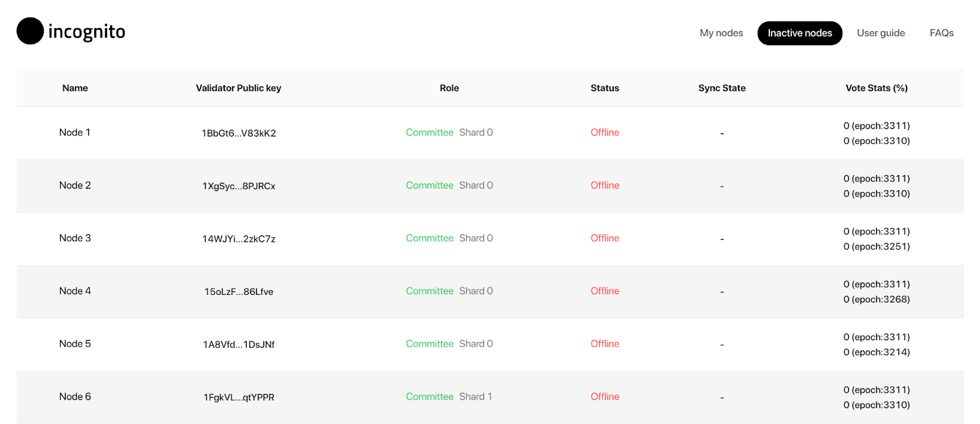The image size is (980, 424).
Task: Click Offline status for Node 6
Action: click(x=605, y=396)
